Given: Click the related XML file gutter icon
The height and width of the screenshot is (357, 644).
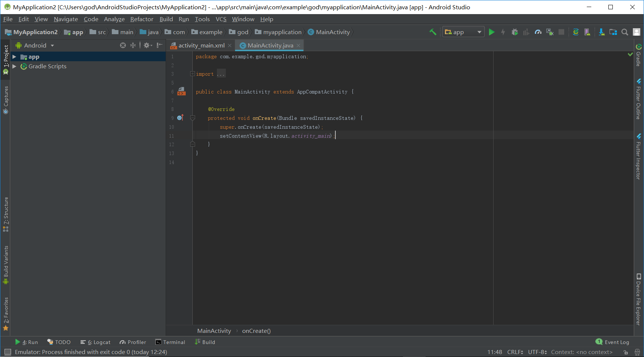Looking at the screenshot, I should (181, 91).
